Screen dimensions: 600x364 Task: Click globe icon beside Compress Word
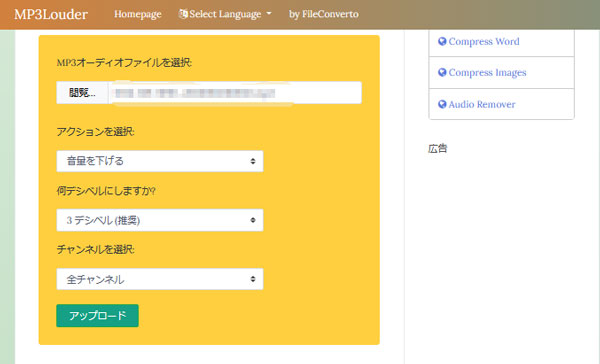442,41
